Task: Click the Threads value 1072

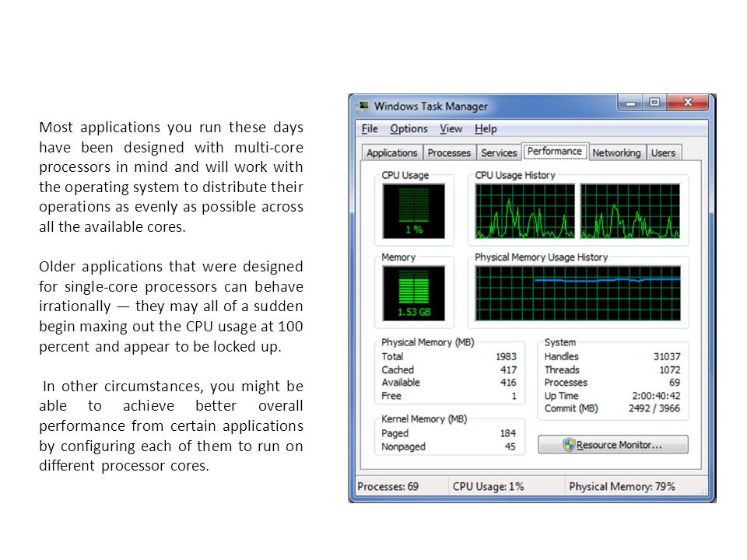Action: tap(669, 369)
